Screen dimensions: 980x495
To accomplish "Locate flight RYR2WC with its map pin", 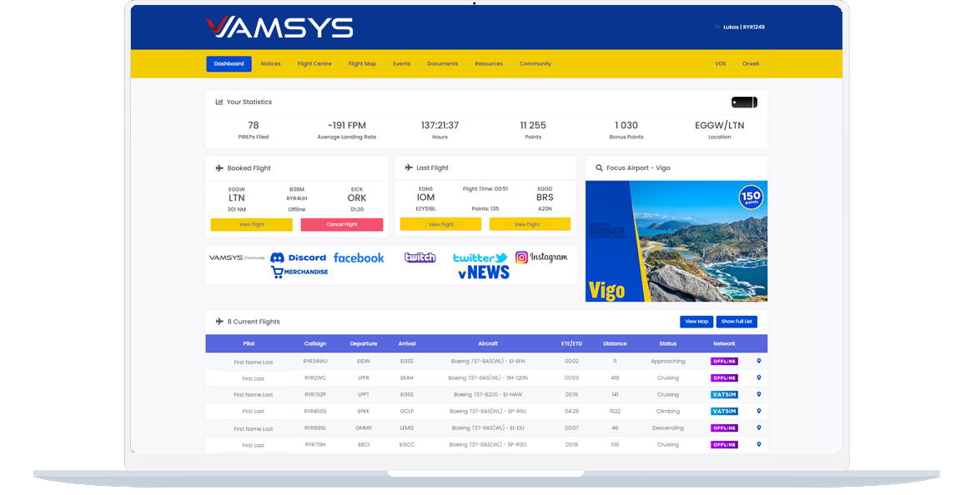I will [x=759, y=377].
